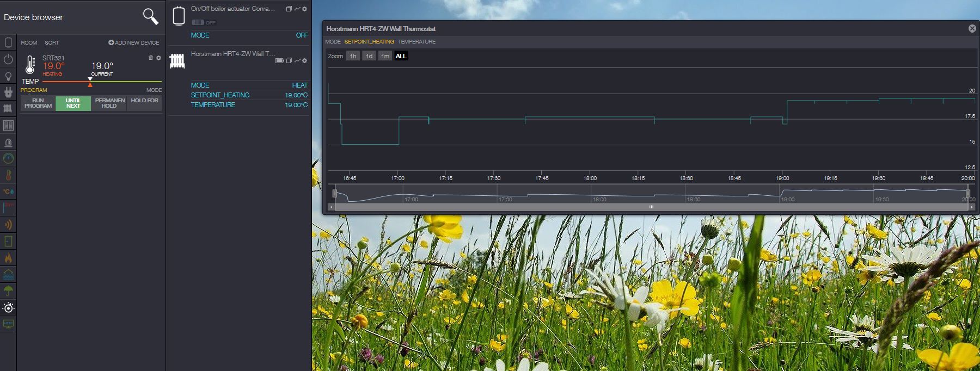Image resolution: width=980 pixels, height=371 pixels.
Task: Switch chart to the MODE tab
Action: pos(333,41)
